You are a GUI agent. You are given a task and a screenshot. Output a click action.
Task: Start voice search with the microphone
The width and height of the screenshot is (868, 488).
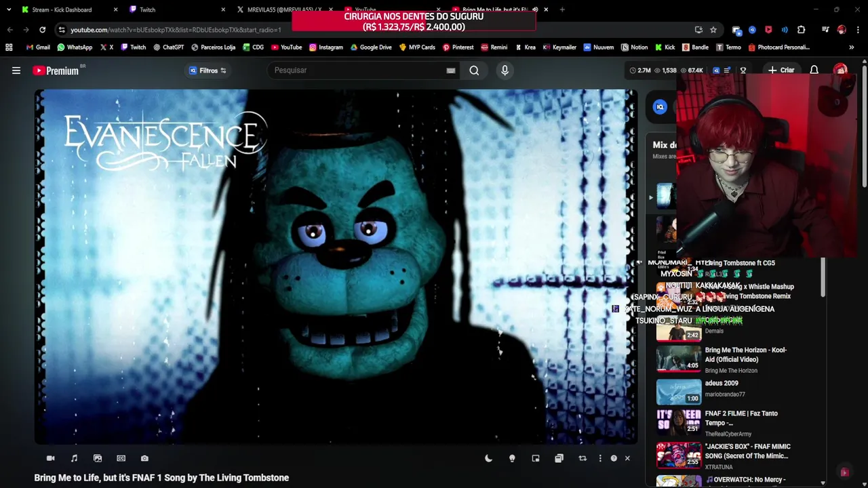[x=505, y=70]
